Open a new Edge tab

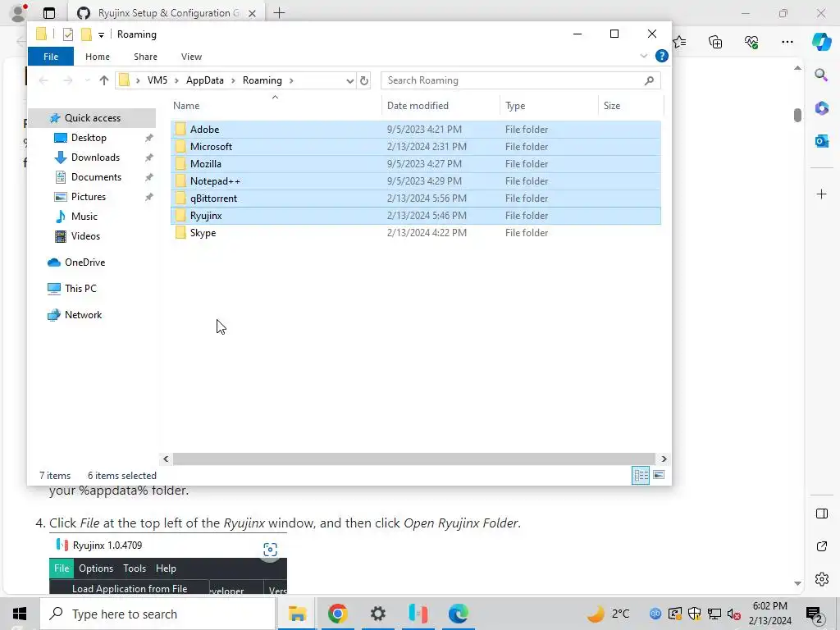point(279,13)
